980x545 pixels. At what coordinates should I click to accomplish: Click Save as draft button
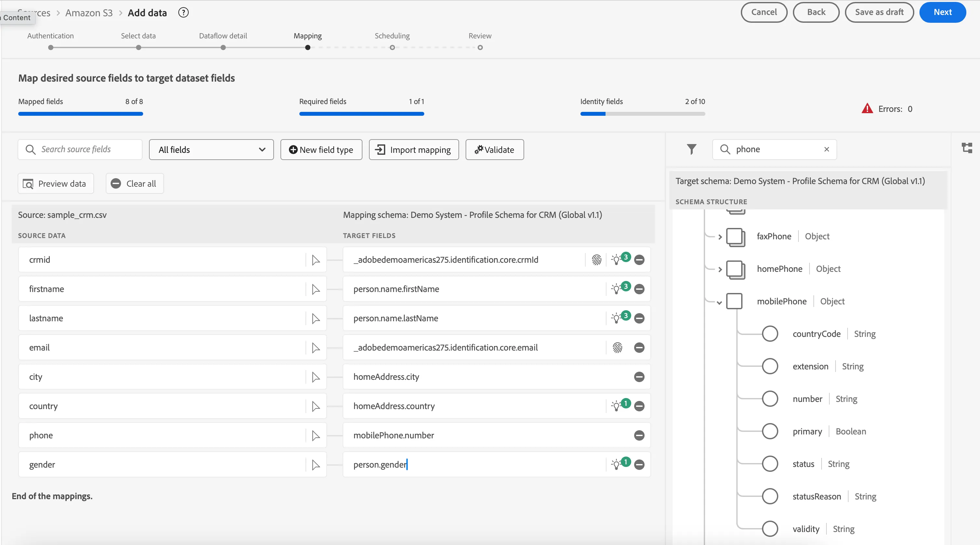pyautogui.click(x=879, y=12)
